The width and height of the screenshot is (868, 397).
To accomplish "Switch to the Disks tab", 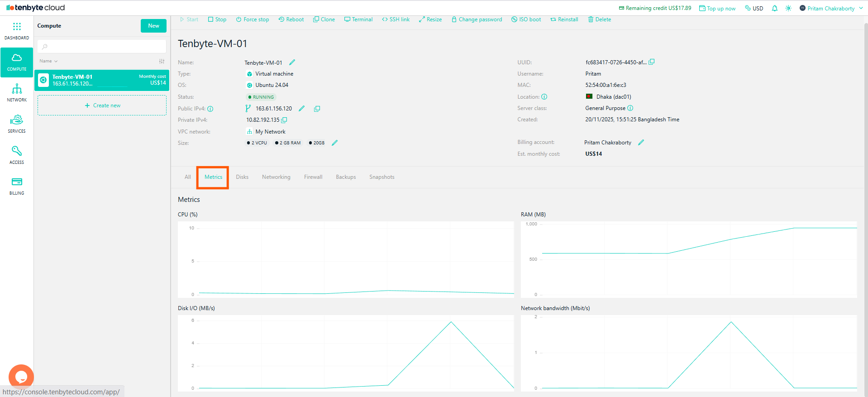I will 242,177.
